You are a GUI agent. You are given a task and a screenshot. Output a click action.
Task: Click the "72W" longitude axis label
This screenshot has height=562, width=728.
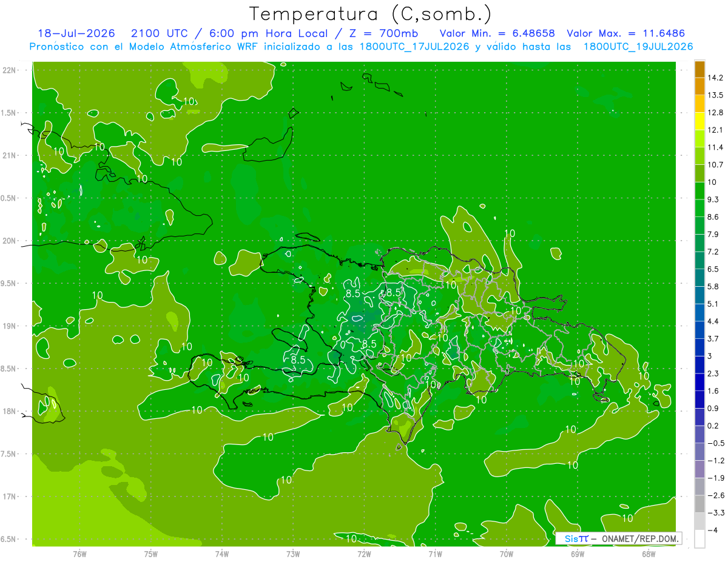pyautogui.click(x=364, y=554)
